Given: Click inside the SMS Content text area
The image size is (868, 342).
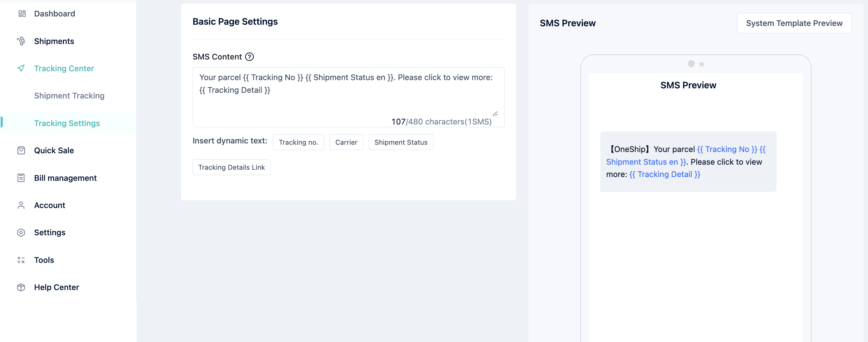Looking at the screenshot, I should pyautogui.click(x=348, y=97).
